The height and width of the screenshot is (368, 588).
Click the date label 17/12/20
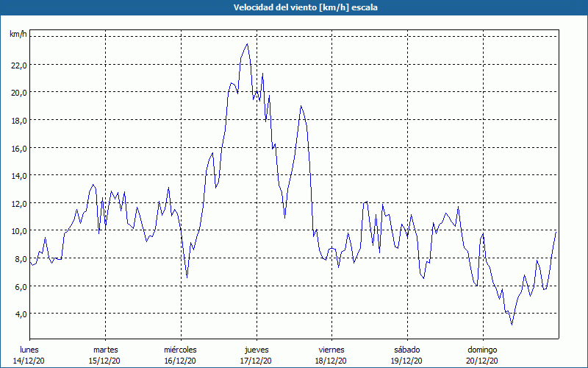(x=256, y=361)
